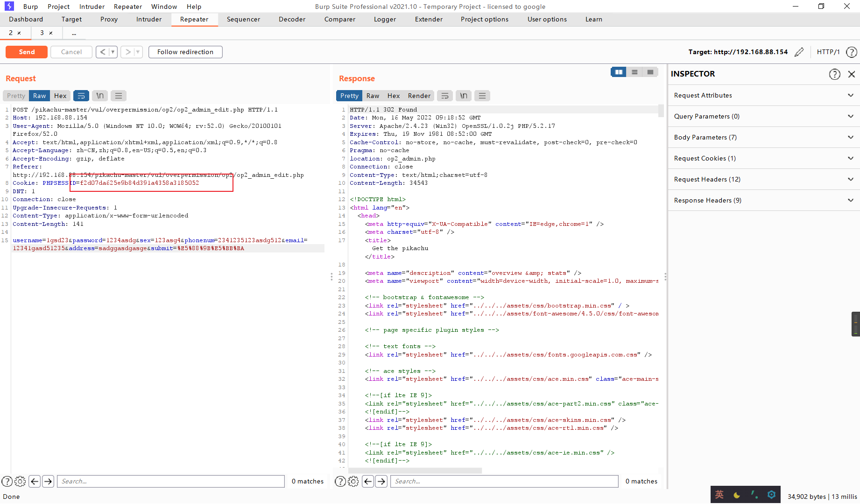860x504 pixels.
Task: Switch to combined tabbed layout view
Action: [x=650, y=72]
